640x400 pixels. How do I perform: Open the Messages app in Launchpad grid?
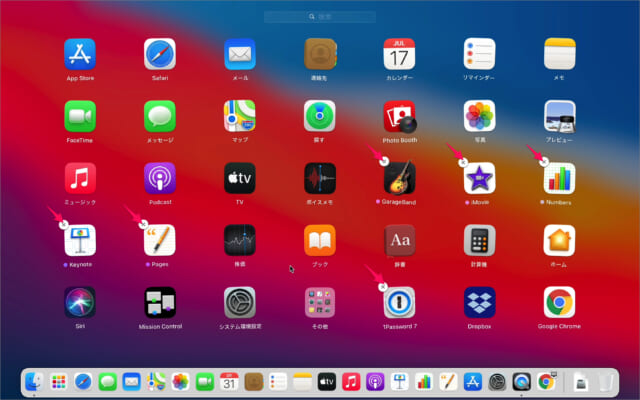pyautogui.click(x=160, y=116)
